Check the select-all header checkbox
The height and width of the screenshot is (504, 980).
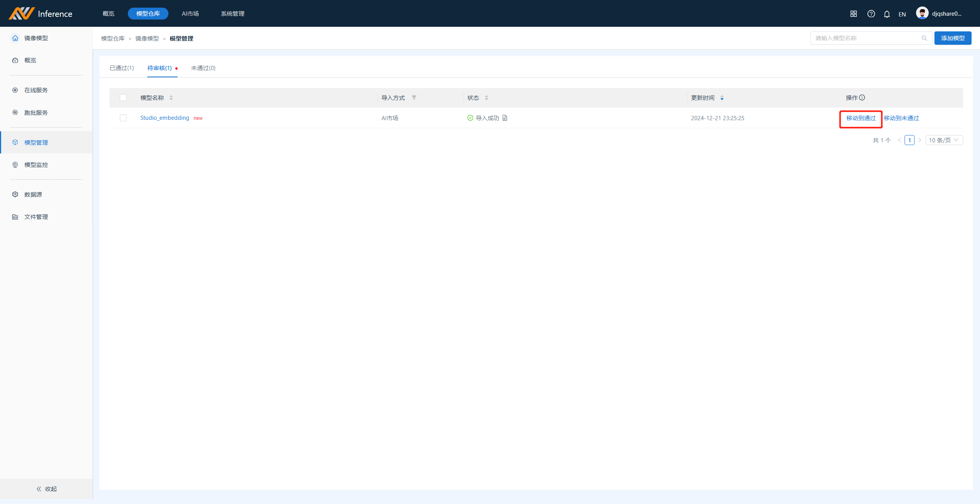click(123, 98)
